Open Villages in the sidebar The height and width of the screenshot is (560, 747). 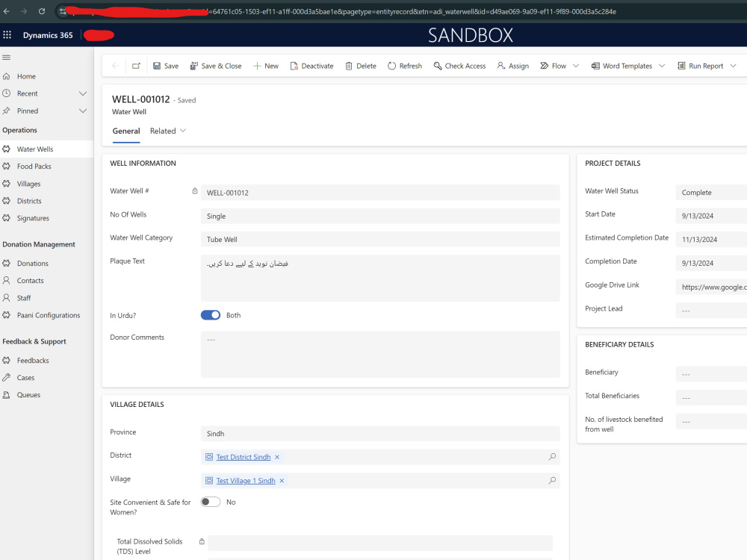pos(46,184)
